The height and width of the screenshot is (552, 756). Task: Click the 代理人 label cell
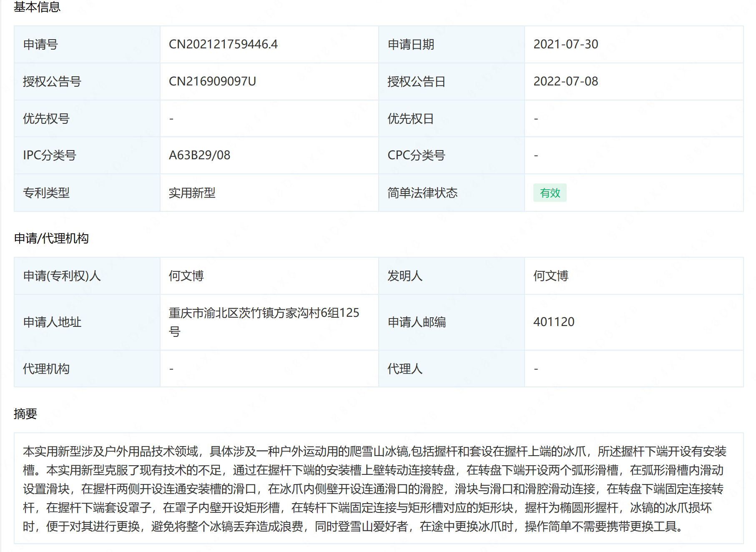[451, 369]
